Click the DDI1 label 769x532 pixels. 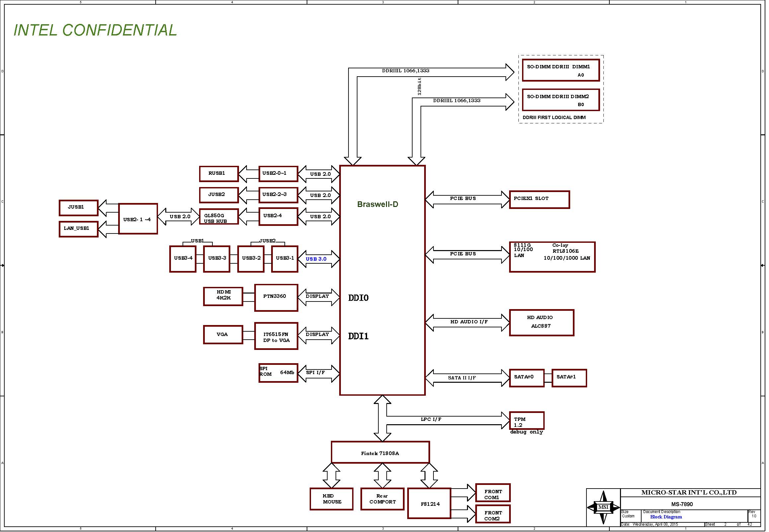point(358,336)
